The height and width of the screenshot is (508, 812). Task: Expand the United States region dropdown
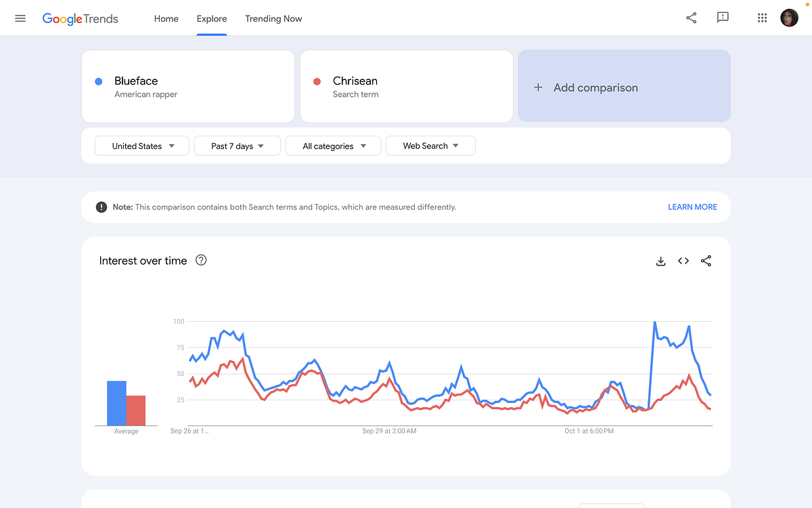pos(142,146)
